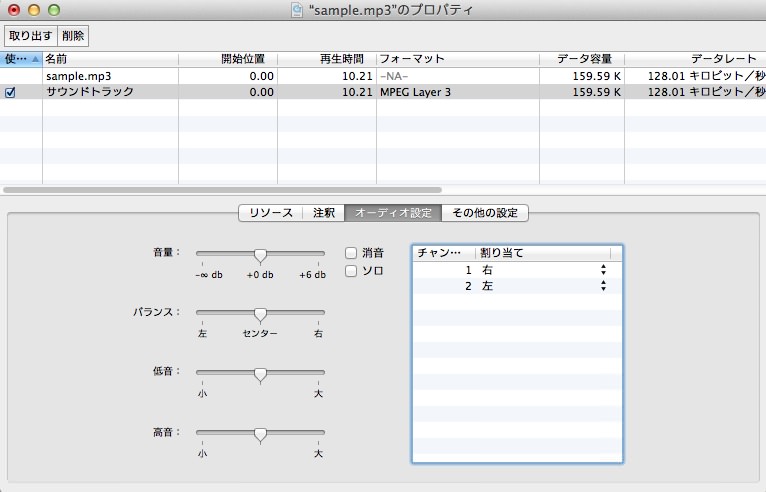Click the 低音 bass slider knob

(260, 374)
